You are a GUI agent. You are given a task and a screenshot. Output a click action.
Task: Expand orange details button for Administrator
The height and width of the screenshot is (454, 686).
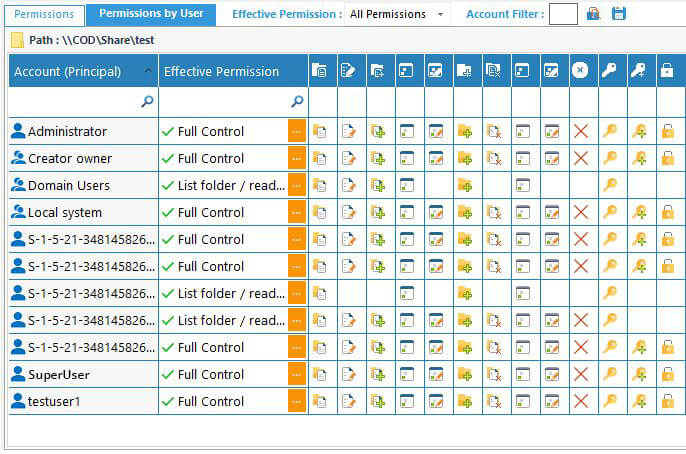click(x=297, y=131)
